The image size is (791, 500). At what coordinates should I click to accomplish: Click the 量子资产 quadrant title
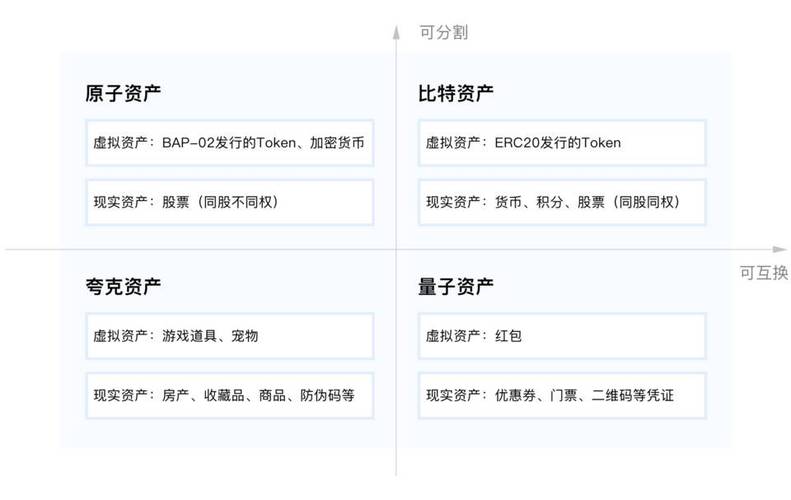point(455,287)
